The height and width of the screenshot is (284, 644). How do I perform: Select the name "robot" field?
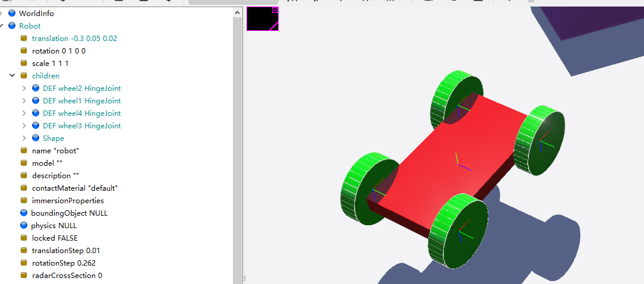coord(55,151)
